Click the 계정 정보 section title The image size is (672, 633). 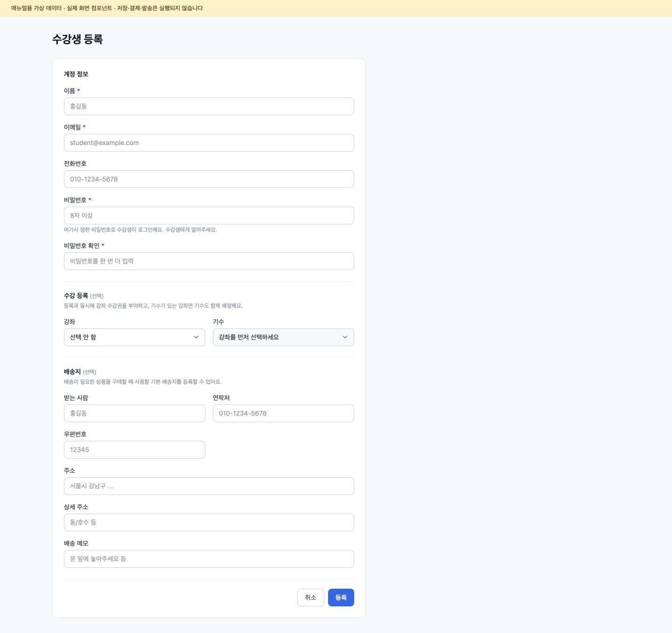76,74
